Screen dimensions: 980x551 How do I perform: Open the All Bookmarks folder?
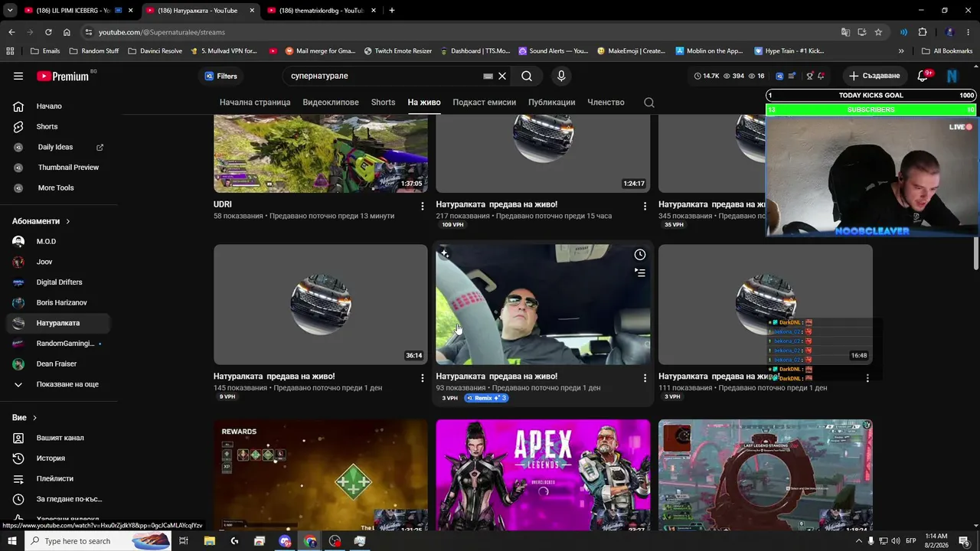click(x=947, y=51)
